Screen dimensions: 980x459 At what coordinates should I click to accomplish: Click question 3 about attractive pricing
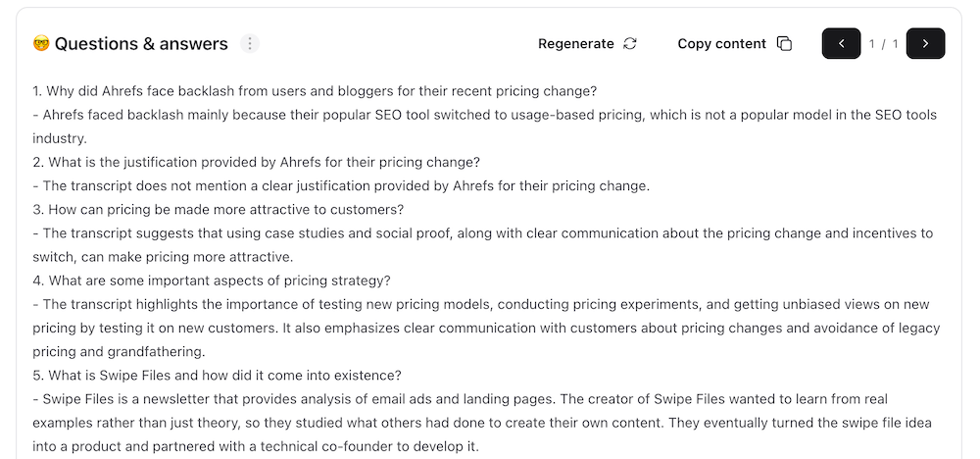pos(218,209)
